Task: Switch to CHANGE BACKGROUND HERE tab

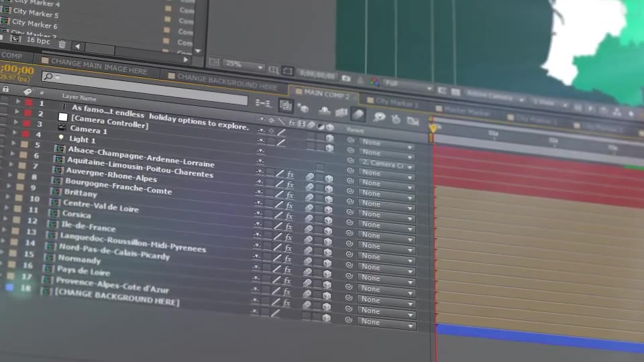Action: point(223,82)
